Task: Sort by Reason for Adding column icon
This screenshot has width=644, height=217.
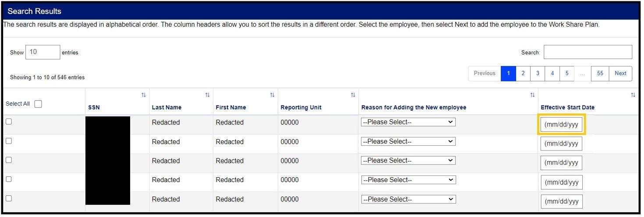Action: point(532,95)
